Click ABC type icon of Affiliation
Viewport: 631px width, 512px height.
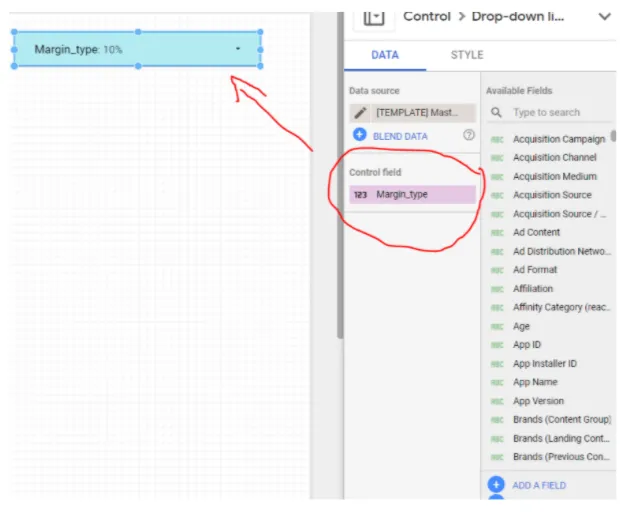click(497, 289)
